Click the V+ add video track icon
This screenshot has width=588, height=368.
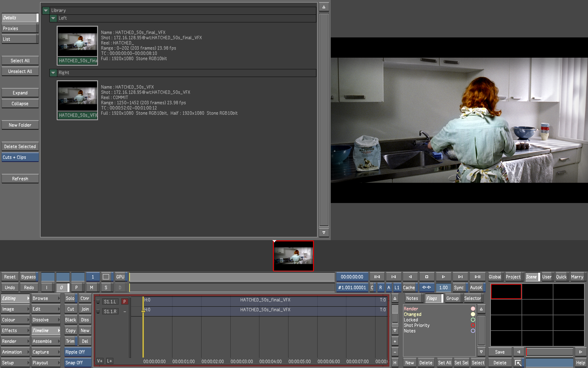point(100,361)
